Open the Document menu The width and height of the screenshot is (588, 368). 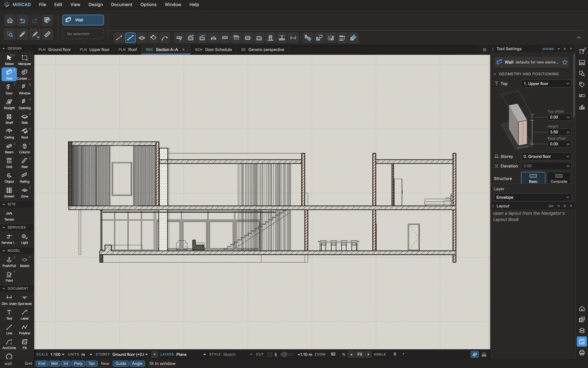(121, 4)
